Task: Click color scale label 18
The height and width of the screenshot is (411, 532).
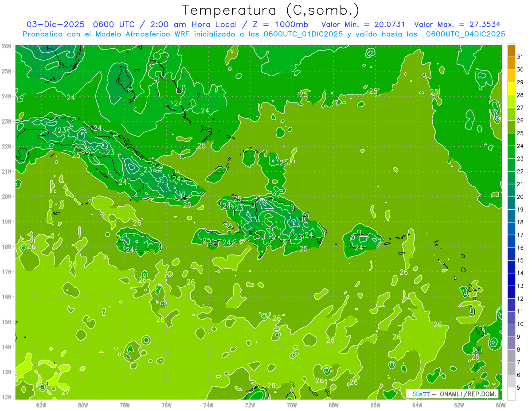Action: click(x=520, y=222)
